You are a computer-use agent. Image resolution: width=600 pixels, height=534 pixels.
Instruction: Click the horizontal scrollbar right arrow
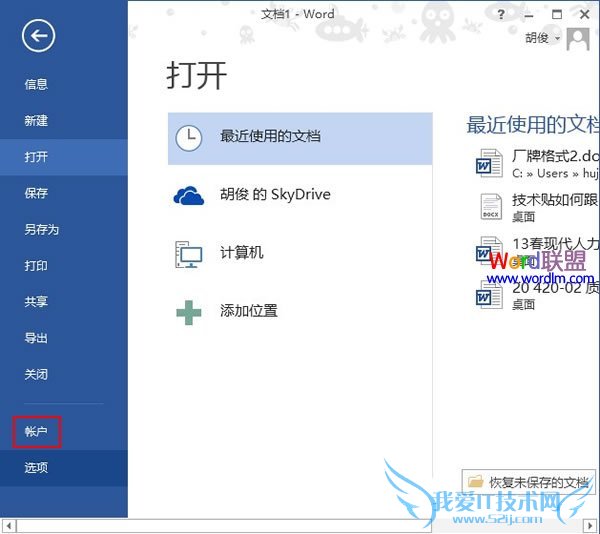click(x=590, y=526)
